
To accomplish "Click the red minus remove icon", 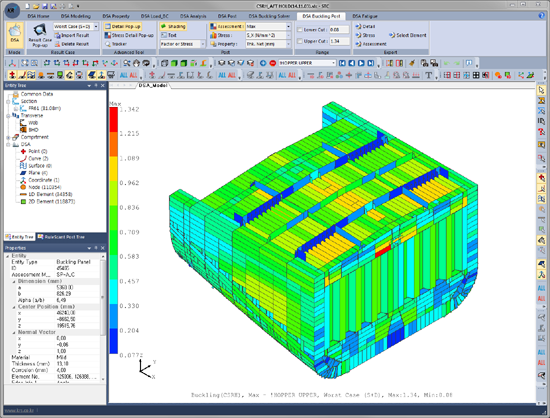I will pyautogui.click(x=273, y=63).
